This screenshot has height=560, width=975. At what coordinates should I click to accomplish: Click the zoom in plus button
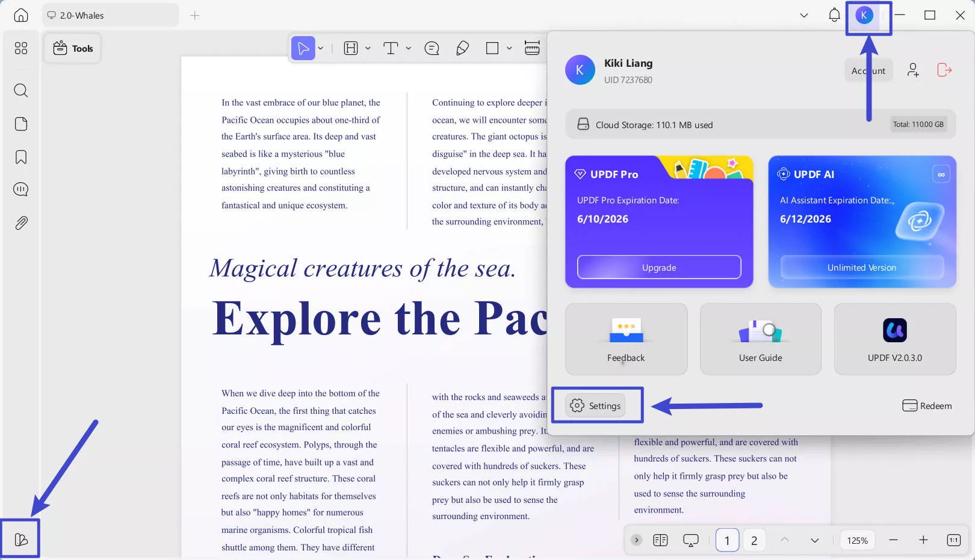click(923, 540)
